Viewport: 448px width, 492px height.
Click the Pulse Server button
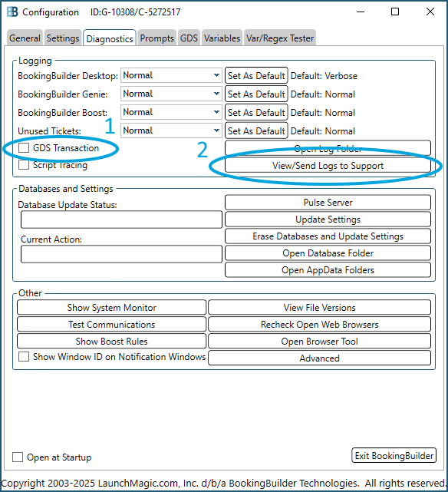[x=328, y=203]
